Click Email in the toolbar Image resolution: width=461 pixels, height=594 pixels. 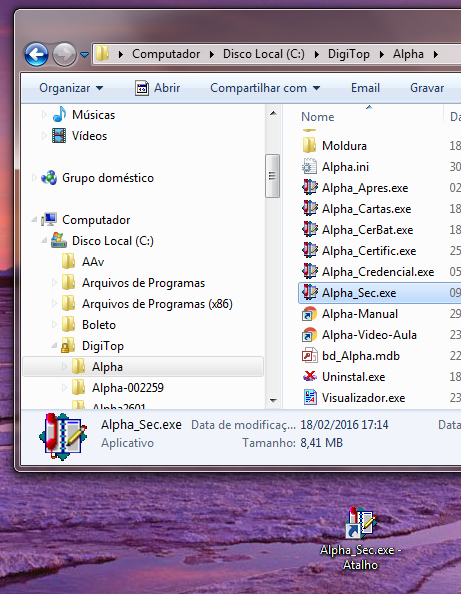[365, 88]
